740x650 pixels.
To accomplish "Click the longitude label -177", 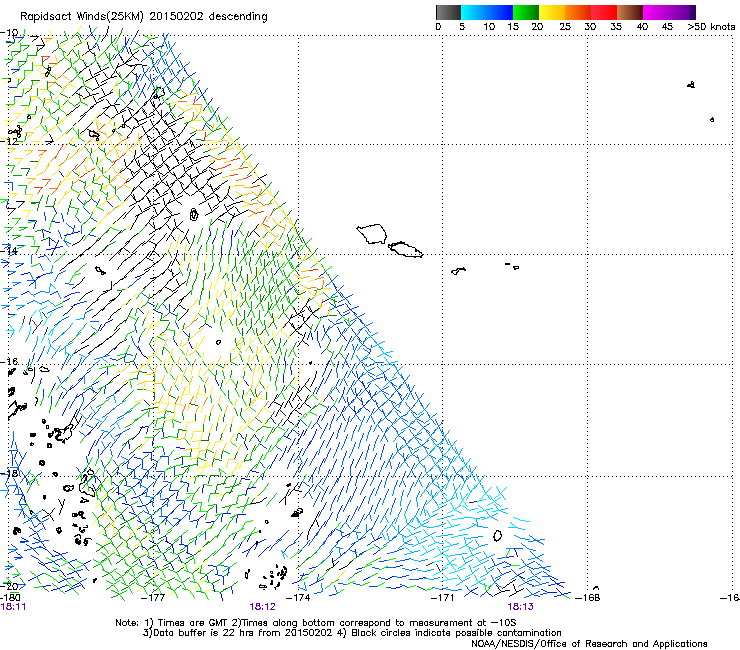I will tap(153, 598).
